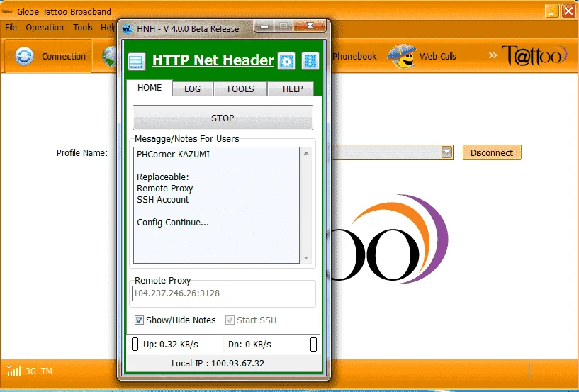579x392 pixels.
Task: Click the Tattoo logo in toolbar
Action: (534, 55)
